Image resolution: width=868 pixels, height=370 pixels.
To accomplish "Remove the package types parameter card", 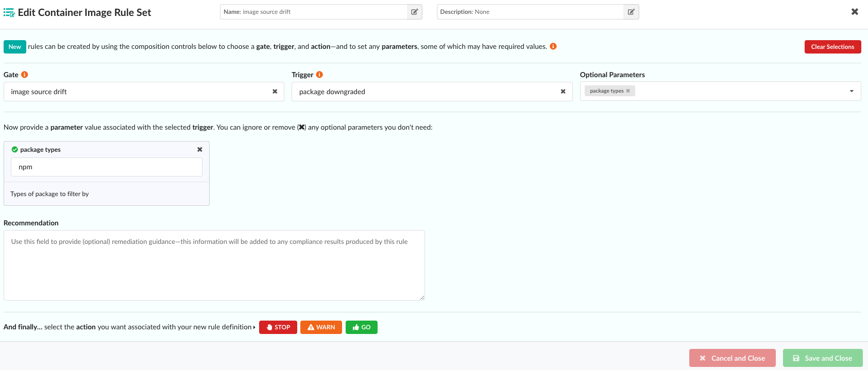I will tap(200, 150).
